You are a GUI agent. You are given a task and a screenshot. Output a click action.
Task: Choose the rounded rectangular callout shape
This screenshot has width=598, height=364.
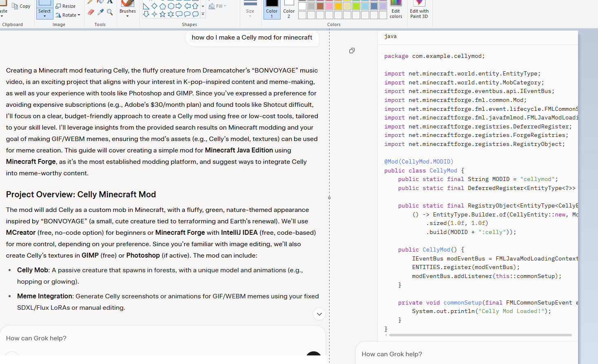click(x=179, y=14)
